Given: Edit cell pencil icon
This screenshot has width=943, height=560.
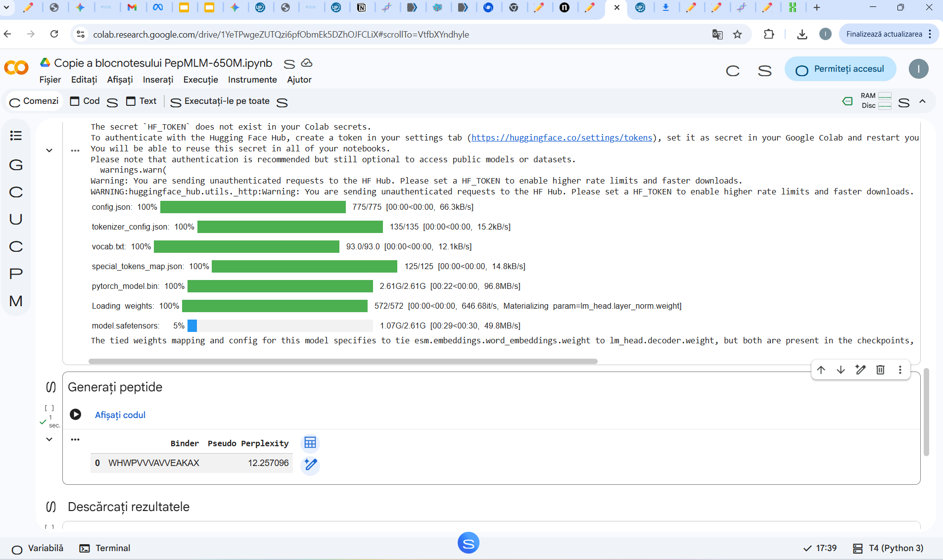Looking at the screenshot, I should click(x=860, y=370).
